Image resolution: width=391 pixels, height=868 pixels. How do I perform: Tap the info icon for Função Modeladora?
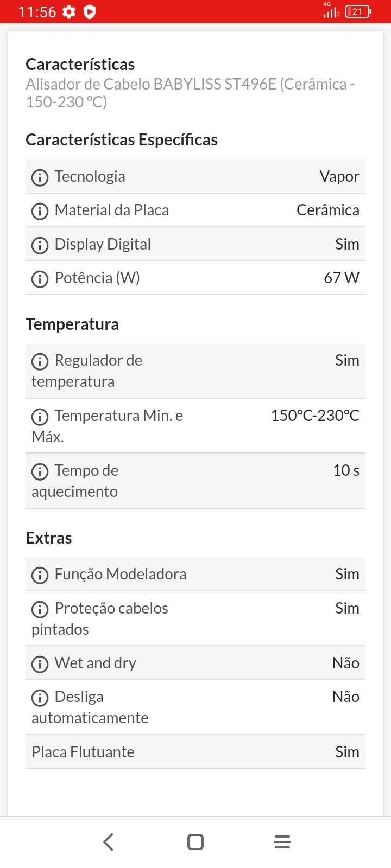[x=40, y=575]
